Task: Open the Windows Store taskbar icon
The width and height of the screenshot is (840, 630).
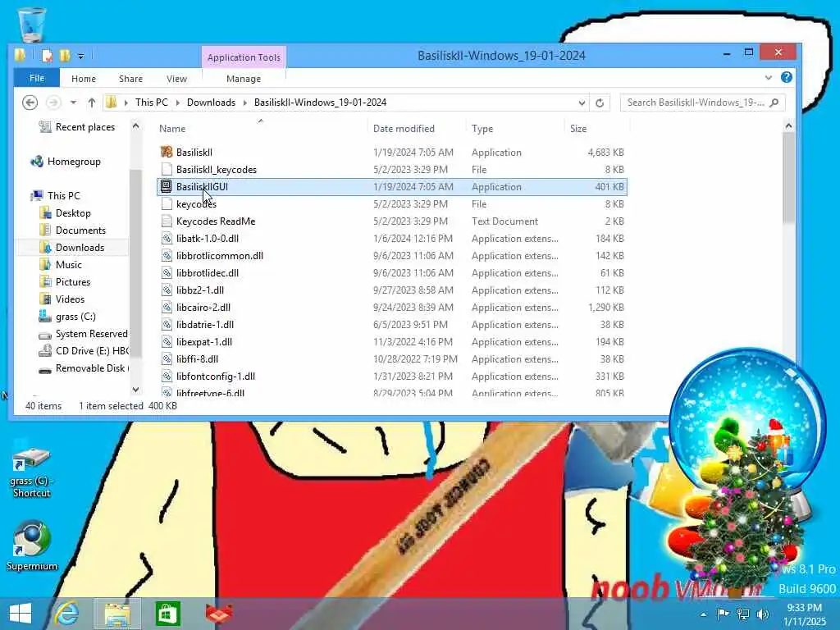Action: pyautogui.click(x=167, y=614)
